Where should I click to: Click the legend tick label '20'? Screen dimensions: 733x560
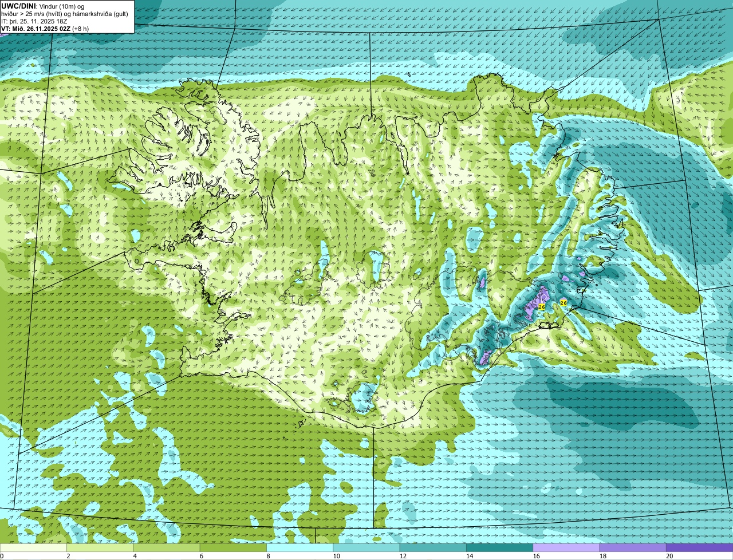pos(669,556)
